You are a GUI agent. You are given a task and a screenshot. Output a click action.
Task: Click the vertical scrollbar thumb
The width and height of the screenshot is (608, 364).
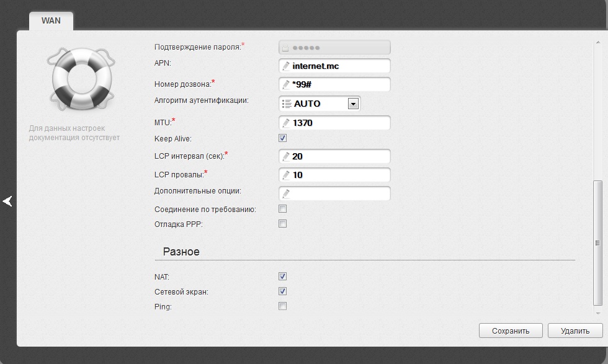pyautogui.click(x=597, y=242)
